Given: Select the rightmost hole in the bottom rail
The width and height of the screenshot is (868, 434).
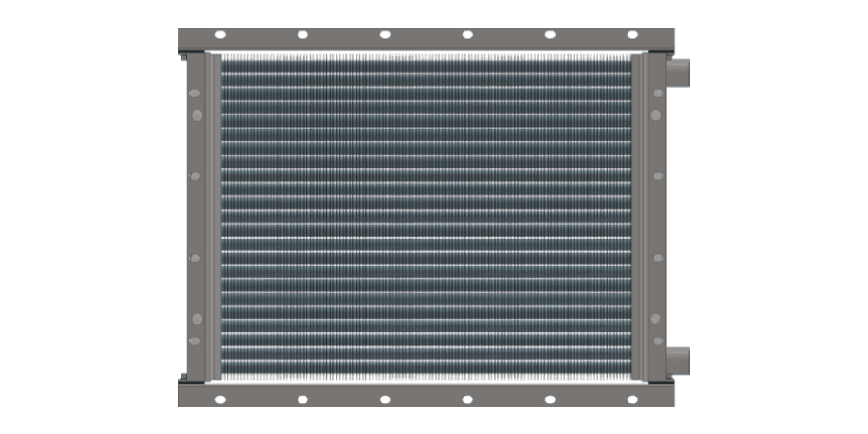Looking at the screenshot, I should pyautogui.click(x=632, y=398).
